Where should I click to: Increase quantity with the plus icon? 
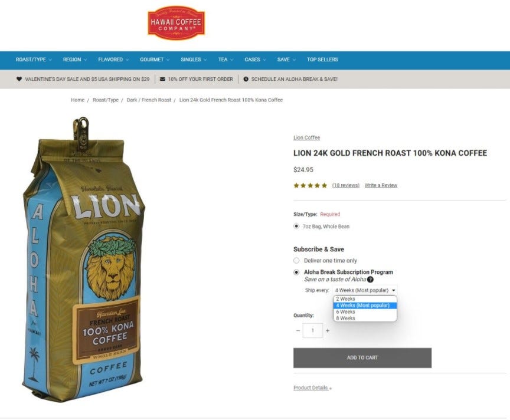pyautogui.click(x=328, y=330)
